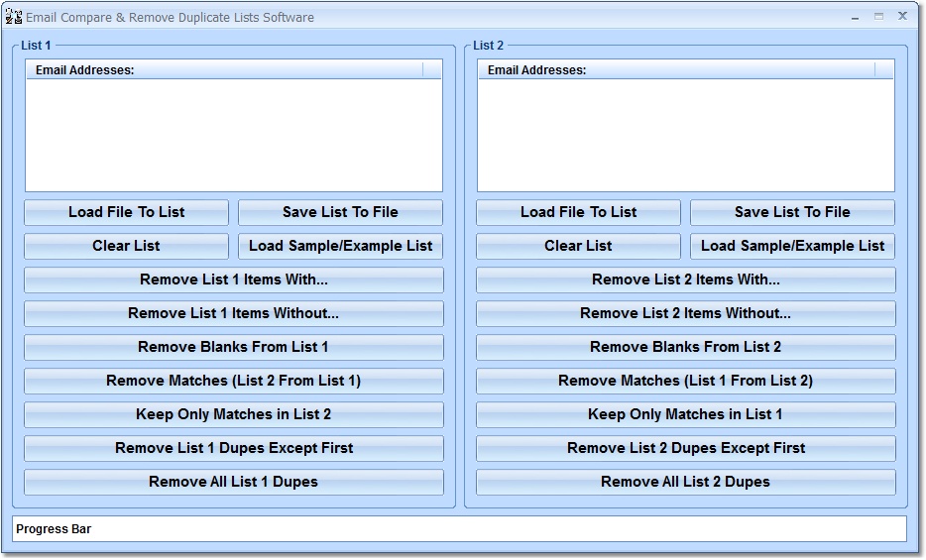Remove Blanks From List 2

click(686, 347)
